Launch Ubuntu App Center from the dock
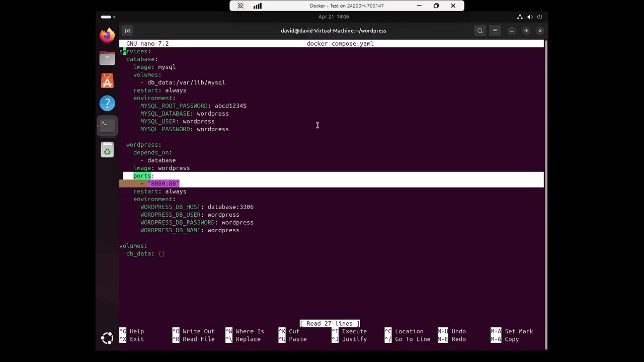 coord(107,81)
